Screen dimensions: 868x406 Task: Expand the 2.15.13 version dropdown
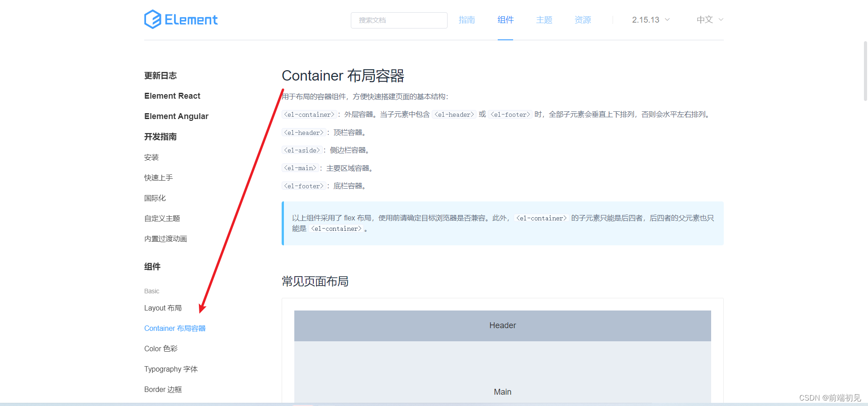pyautogui.click(x=651, y=20)
